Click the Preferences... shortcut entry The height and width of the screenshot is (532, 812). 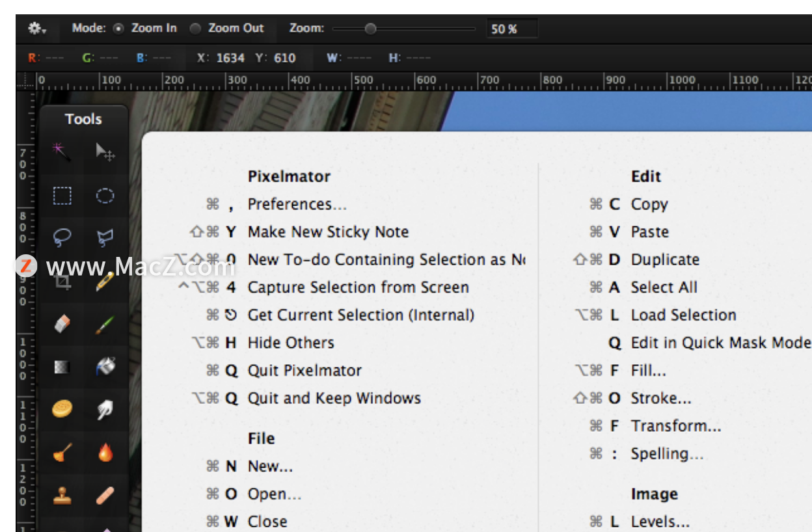click(x=297, y=204)
